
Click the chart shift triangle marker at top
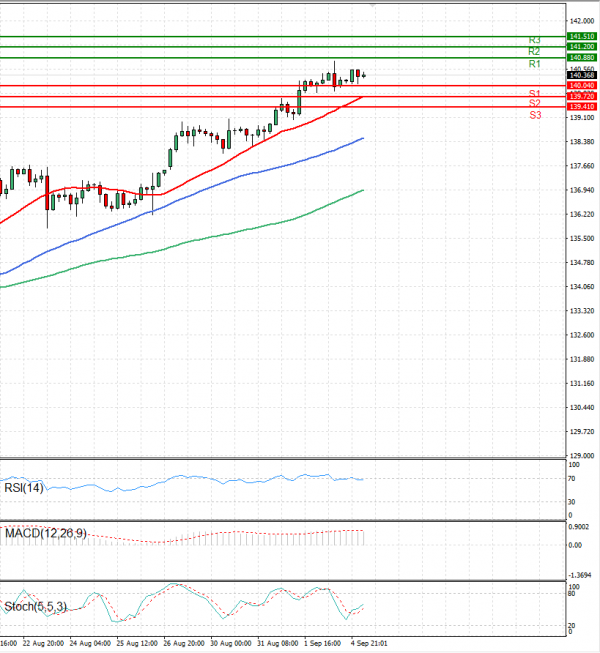click(x=374, y=5)
